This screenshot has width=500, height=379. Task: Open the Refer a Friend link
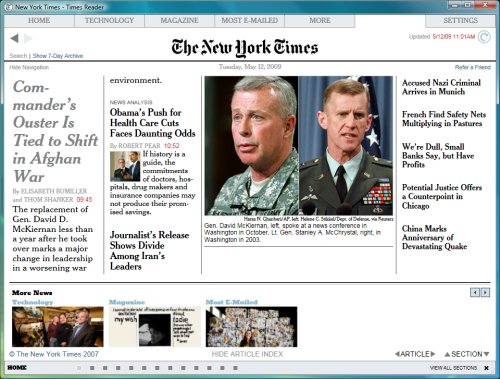(473, 67)
